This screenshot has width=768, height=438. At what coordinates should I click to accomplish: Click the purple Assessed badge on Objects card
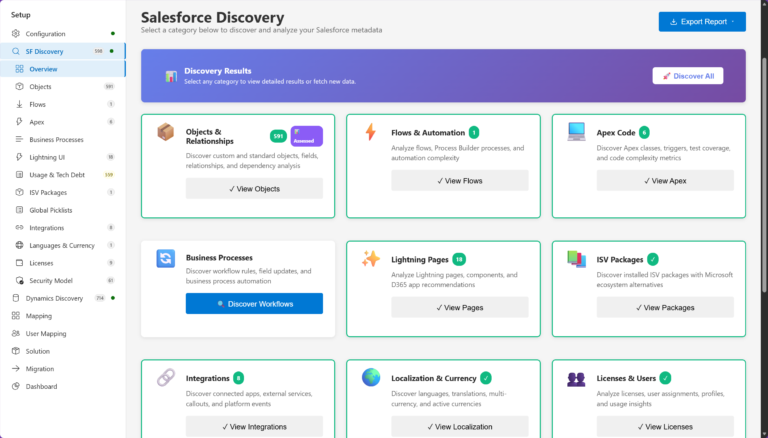[x=307, y=136]
